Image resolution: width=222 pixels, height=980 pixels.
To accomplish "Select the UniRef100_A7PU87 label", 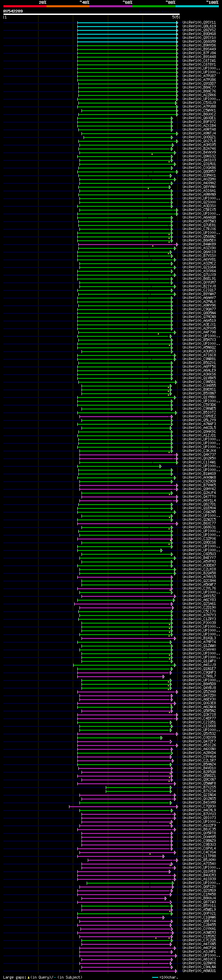I will click(199, 76).
